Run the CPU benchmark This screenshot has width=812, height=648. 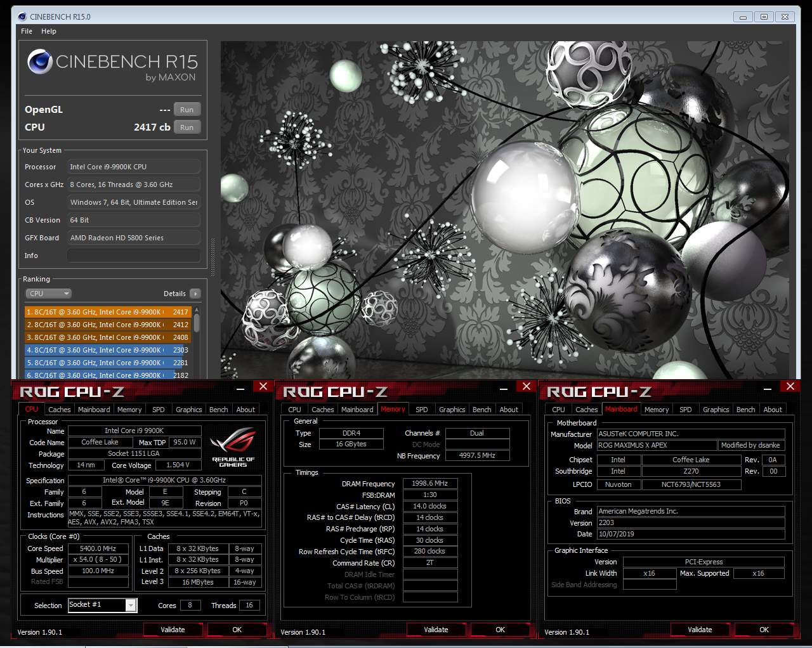(187, 127)
